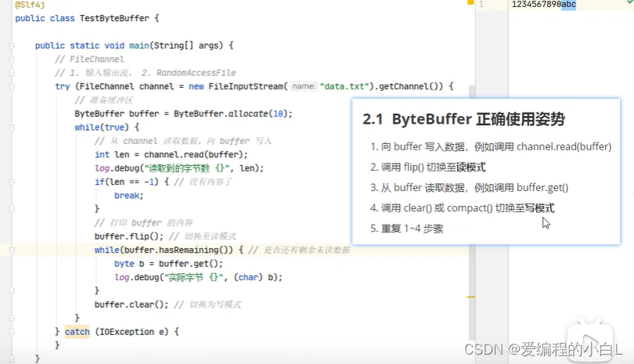634x364 pixels.
Task: Fold the // FileChannel comment block
Action: [12, 59]
